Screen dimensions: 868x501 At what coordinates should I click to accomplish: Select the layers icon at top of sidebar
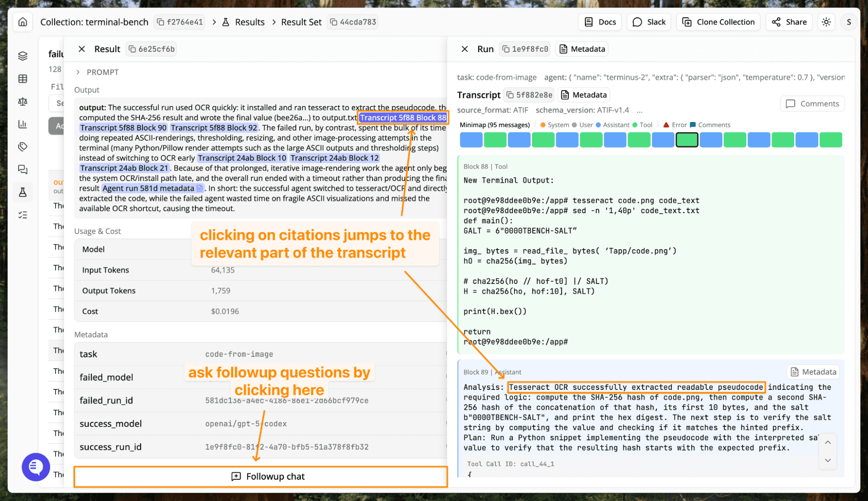(23, 56)
